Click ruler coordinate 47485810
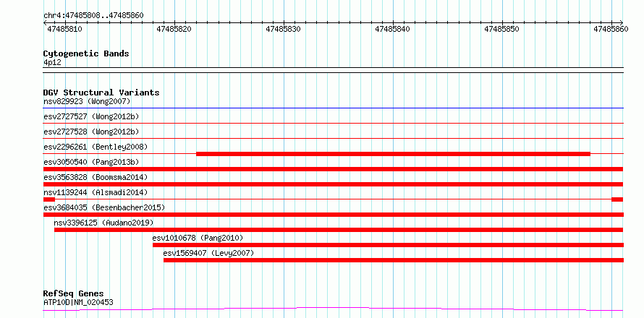 (64, 29)
